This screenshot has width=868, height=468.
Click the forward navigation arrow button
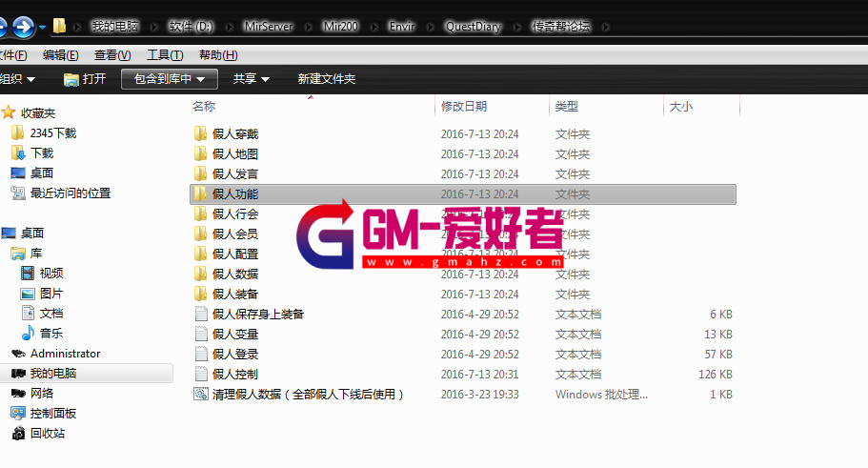click(24, 27)
